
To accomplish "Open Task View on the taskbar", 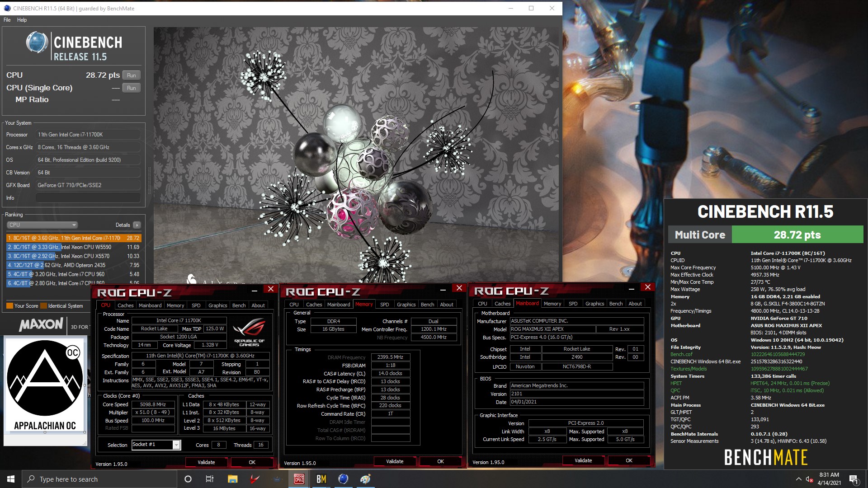I will [210, 479].
